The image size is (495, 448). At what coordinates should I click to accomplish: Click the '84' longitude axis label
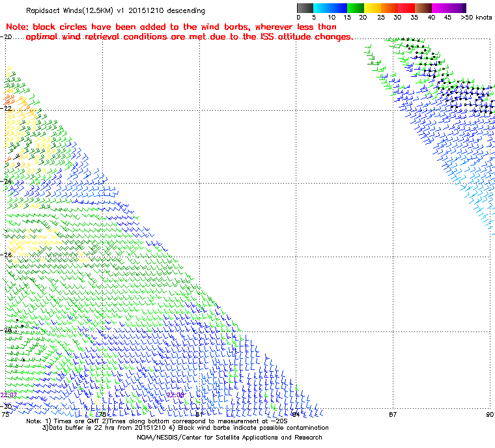pyautogui.click(x=296, y=414)
